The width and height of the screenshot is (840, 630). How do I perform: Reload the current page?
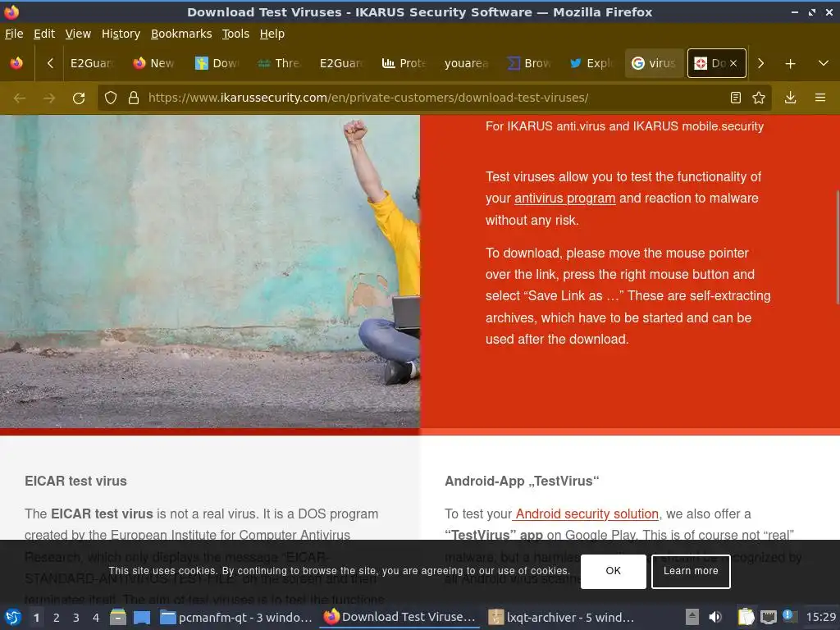click(79, 98)
